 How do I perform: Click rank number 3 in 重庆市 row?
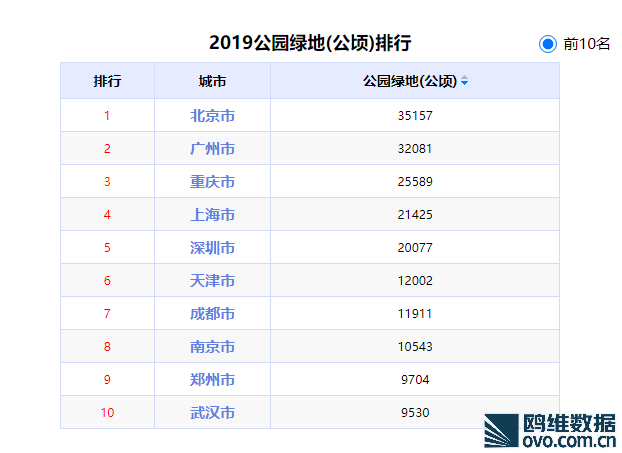pos(107,182)
